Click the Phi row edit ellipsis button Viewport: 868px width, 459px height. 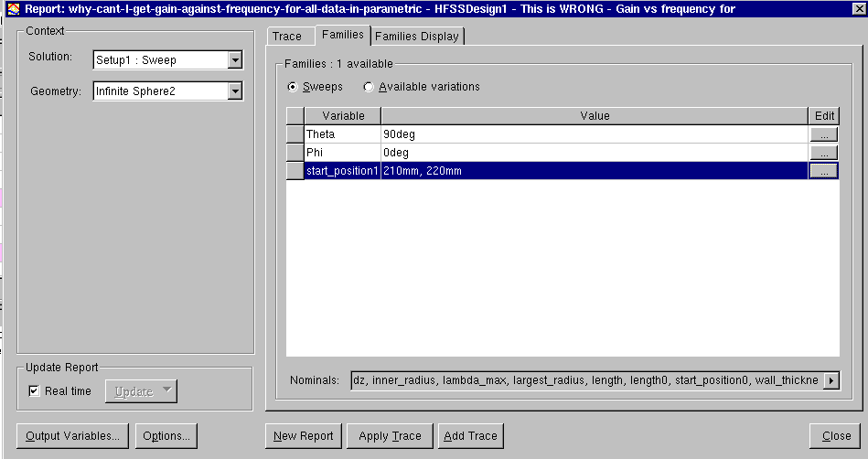point(824,153)
